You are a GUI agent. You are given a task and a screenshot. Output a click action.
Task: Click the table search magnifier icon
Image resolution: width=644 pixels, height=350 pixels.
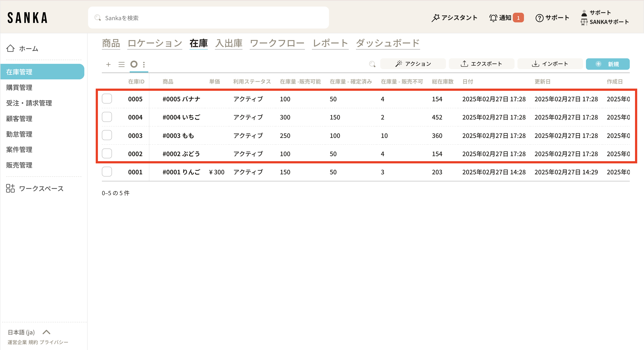tap(372, 64)
